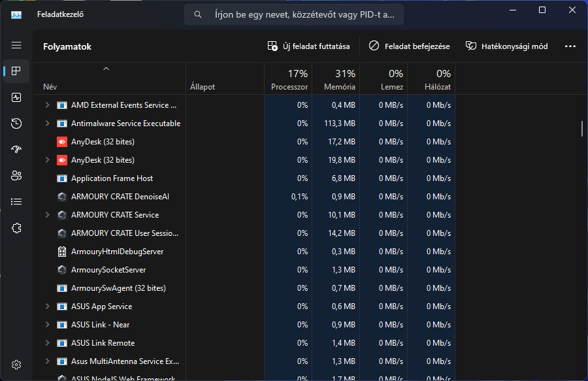588x381 pixels.
Task: Expand AMD External Events Service row
Action: pos(47,105)
